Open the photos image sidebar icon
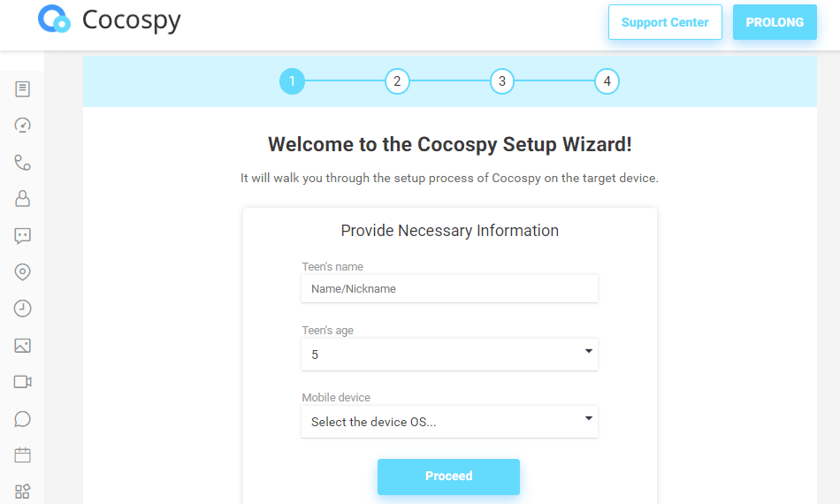The height and width of the screenshot is (504, 840). 22,346
